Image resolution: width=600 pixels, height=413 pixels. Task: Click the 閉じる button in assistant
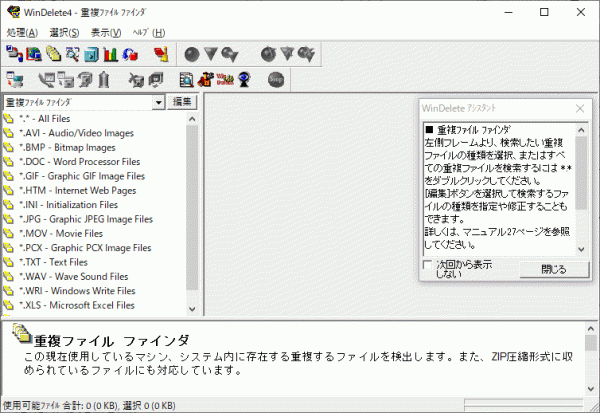pos(553,269)
